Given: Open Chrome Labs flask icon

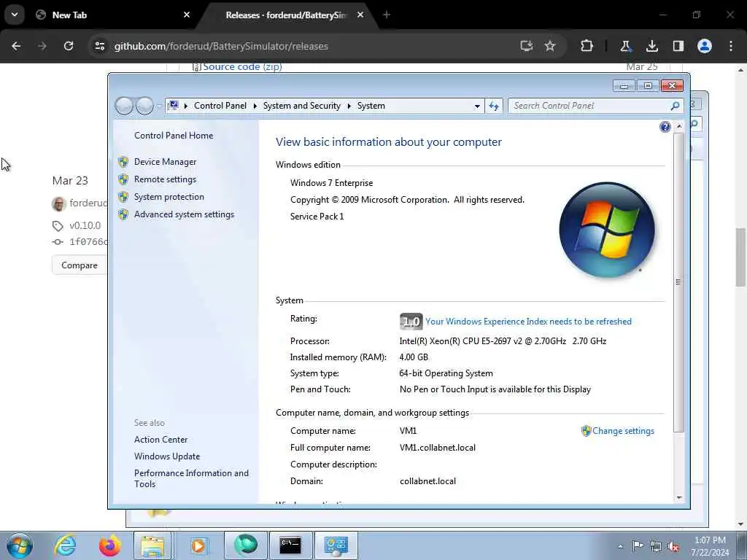Looking at the screenshot, I should coord(625,46).
